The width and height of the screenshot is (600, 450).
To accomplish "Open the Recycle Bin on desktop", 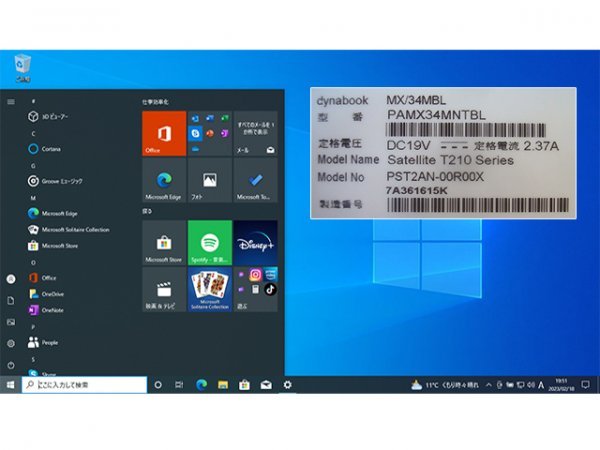I will (x=23, y=68).
